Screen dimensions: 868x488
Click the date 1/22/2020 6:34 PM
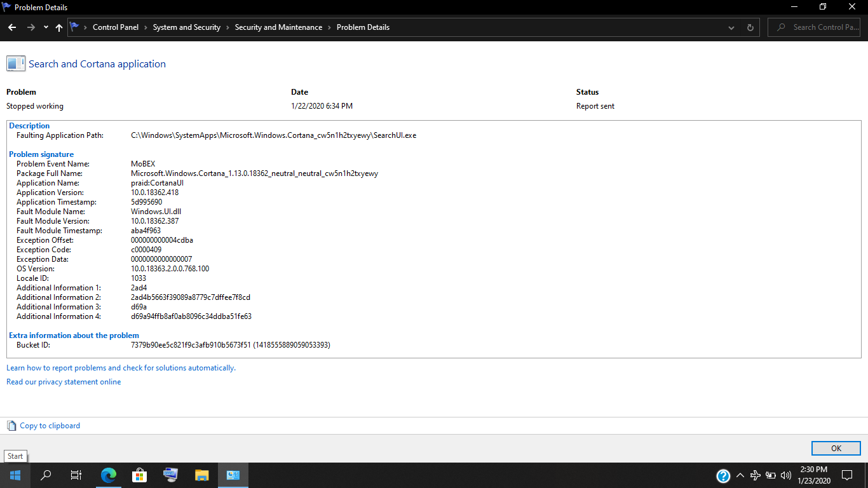coord(322,106)
